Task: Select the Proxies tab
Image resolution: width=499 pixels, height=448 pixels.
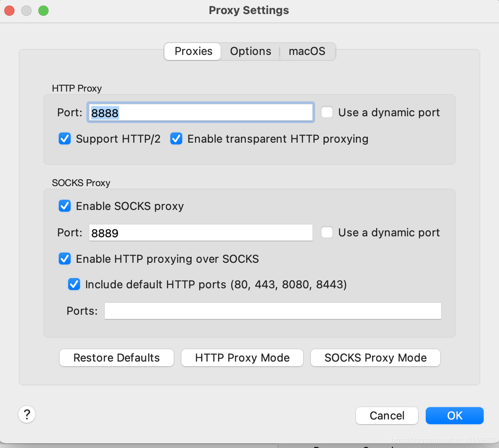Action: pyautogui.click(x=193, y=52)
